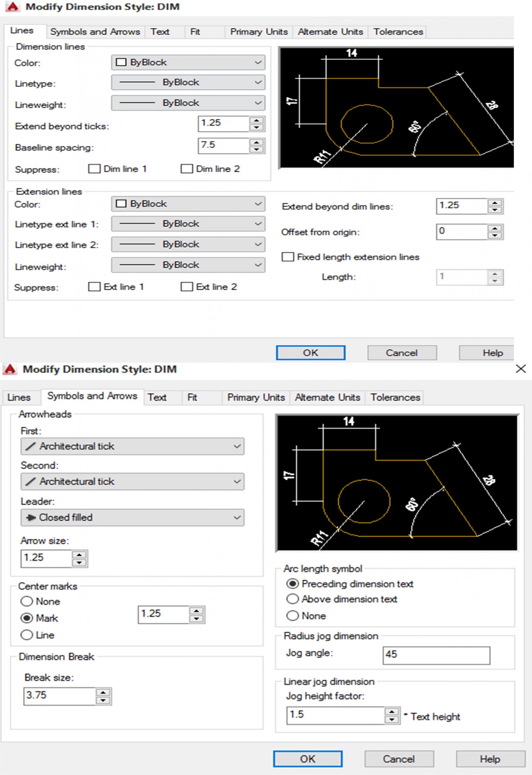Image resolution: width=532 pixels, height=775 pixels.
Task: Decrease the Break size value
Action: pyautogui.click(x=103, y=700)
